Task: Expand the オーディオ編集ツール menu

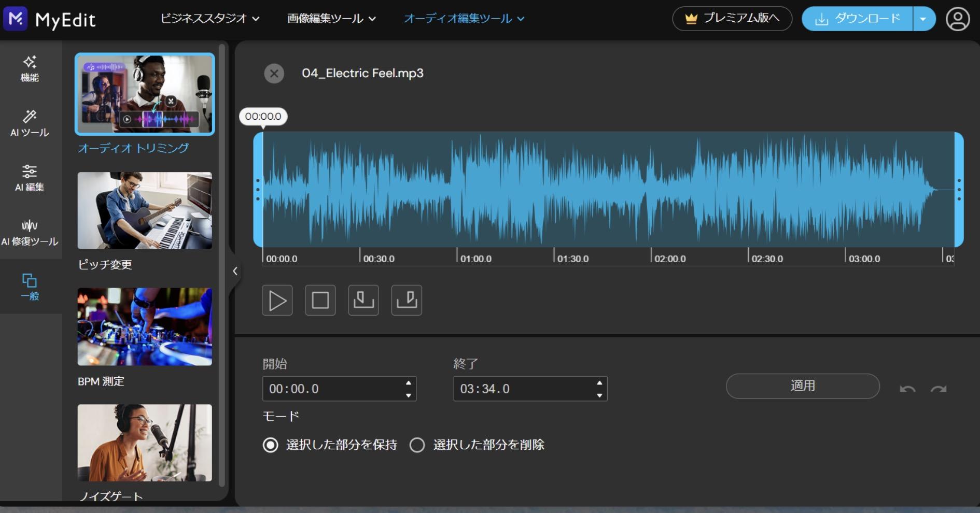Action: click(464, 18)
